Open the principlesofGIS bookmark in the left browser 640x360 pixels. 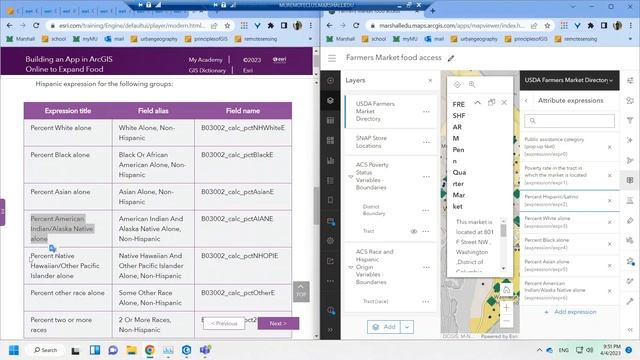(x=206, y=39)
